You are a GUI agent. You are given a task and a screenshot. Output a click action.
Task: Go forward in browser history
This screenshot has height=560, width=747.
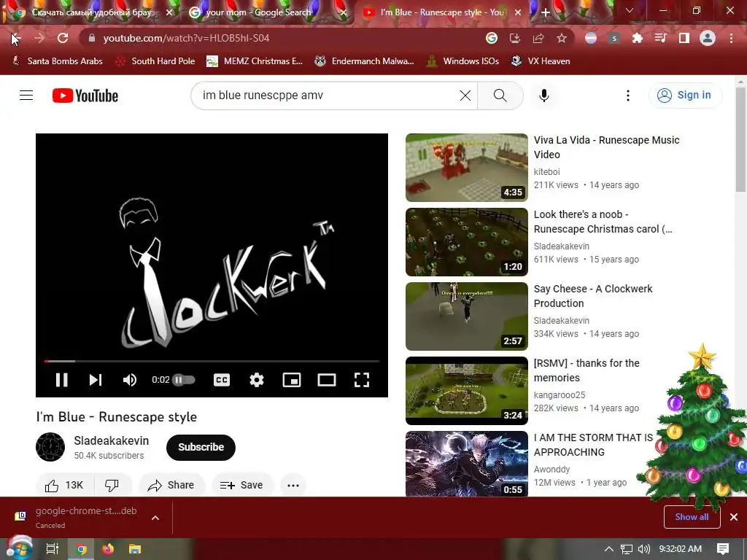(39, 38)
